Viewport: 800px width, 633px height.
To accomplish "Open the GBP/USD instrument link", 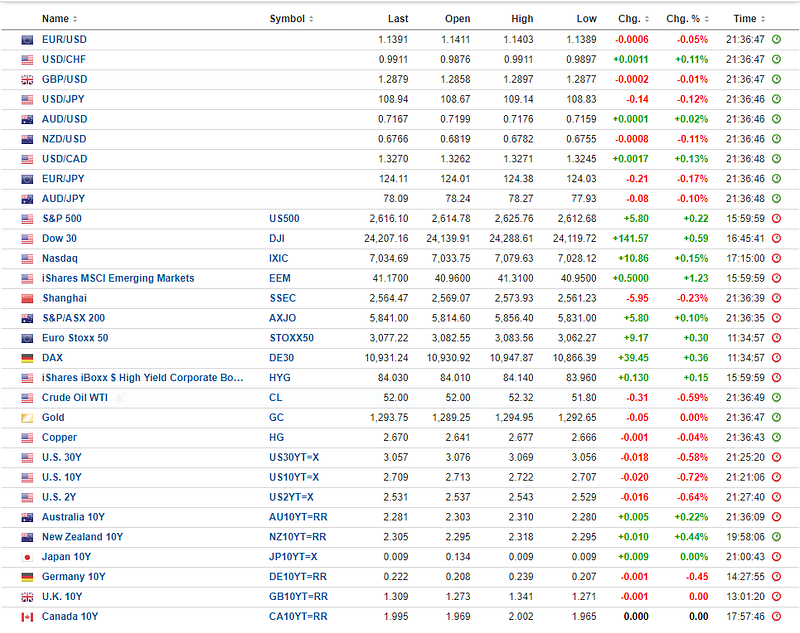I will click(x=64, y=80).
